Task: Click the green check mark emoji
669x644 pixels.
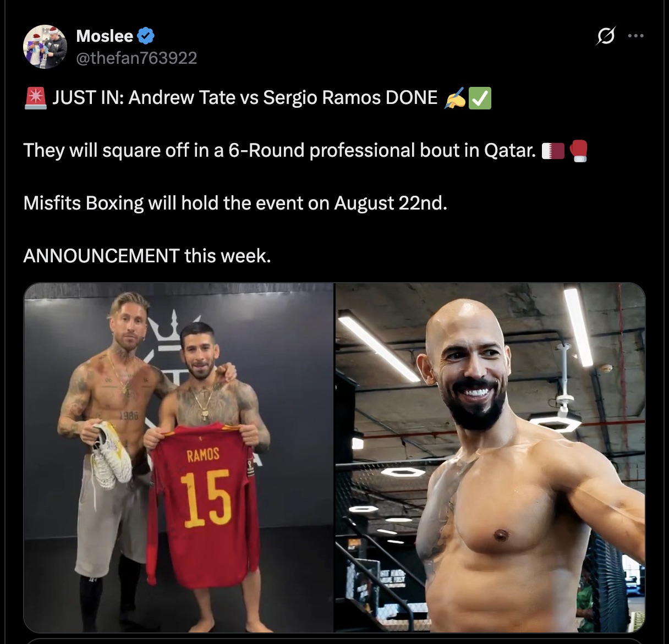Action: [480, 98]
